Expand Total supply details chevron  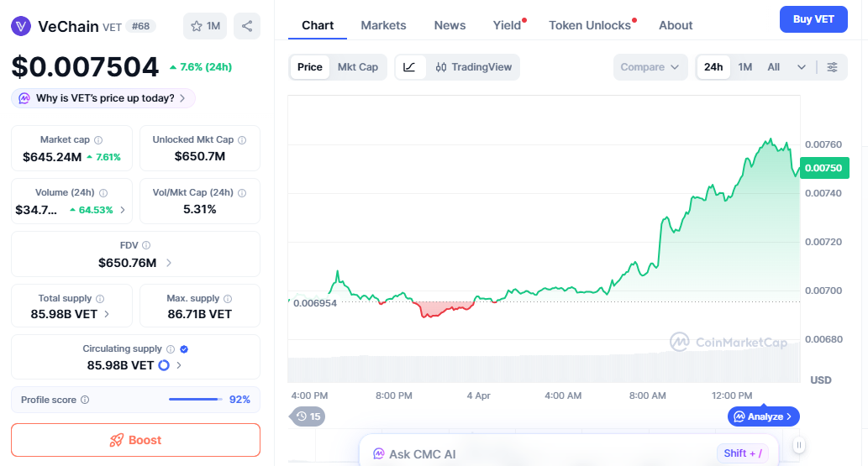107,314
